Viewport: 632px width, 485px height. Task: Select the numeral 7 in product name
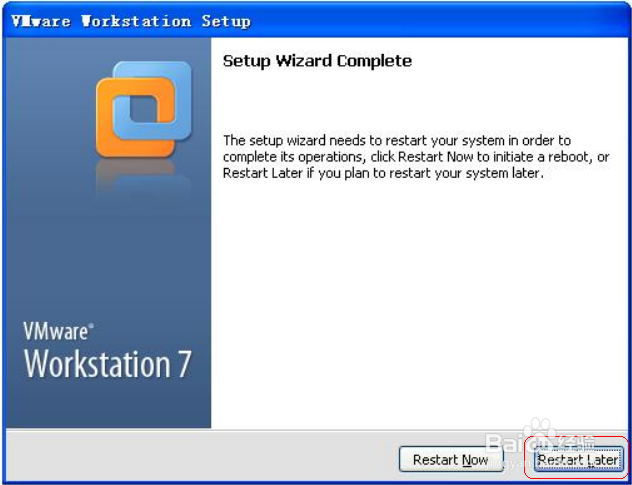(x=183, y=364)
